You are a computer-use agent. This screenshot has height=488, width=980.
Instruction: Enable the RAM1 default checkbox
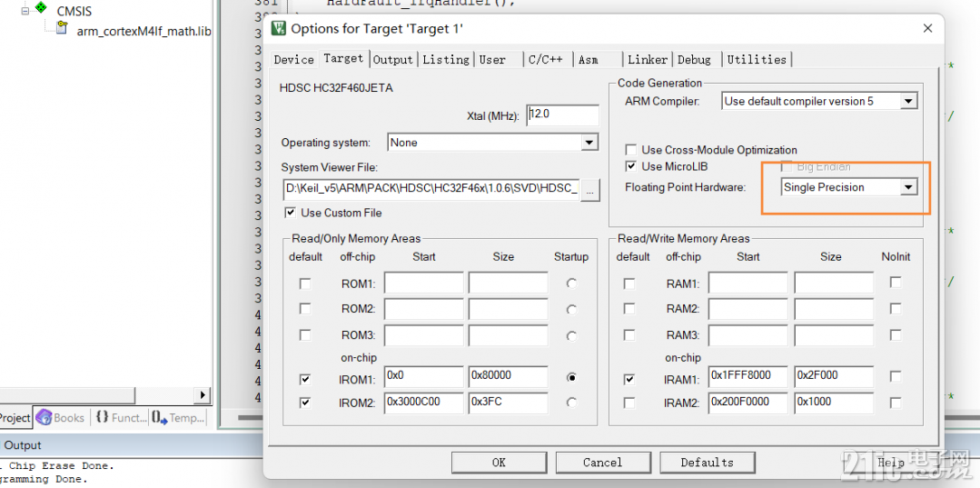pos(629,284)
